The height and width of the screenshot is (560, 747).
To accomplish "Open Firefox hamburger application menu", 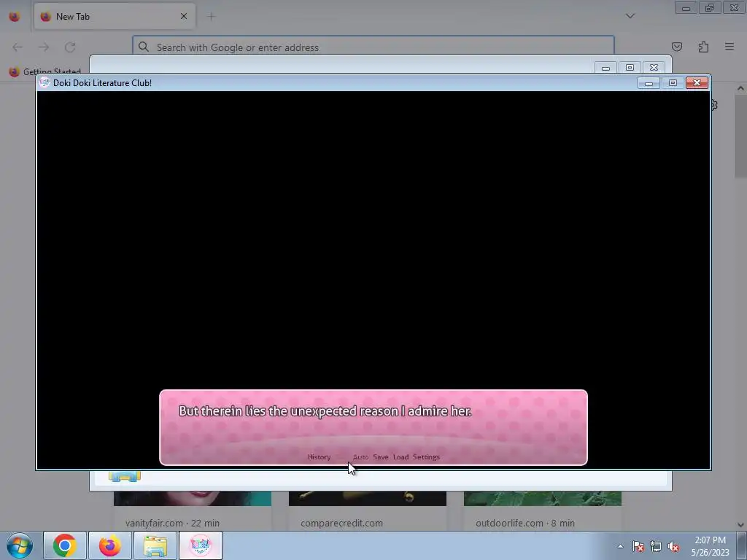I will 729,47.
